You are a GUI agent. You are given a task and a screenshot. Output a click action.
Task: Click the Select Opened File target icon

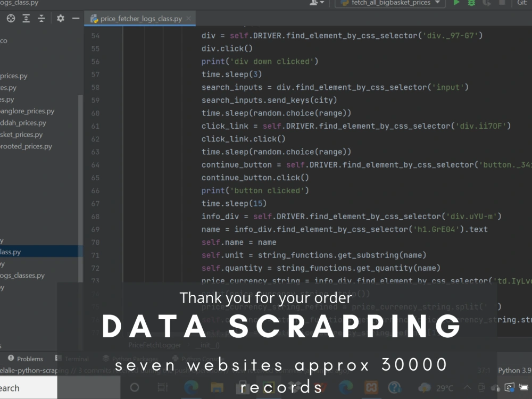pos(11,18)
